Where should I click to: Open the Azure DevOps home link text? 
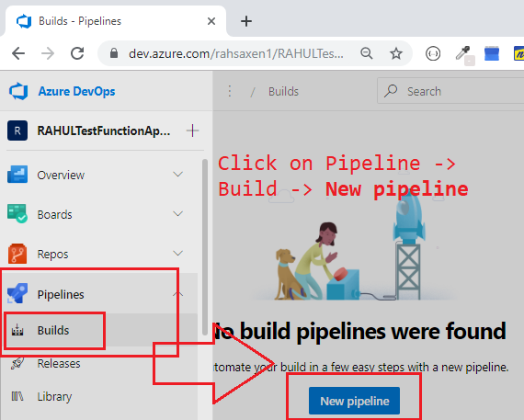point(76,91)
